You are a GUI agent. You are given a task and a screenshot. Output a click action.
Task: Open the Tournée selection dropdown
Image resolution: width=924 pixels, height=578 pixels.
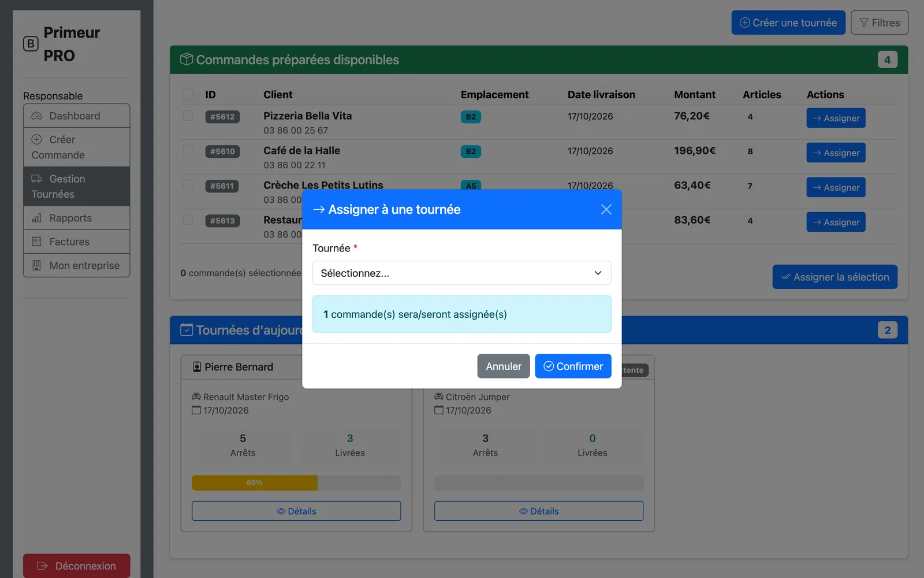[461, 273]
